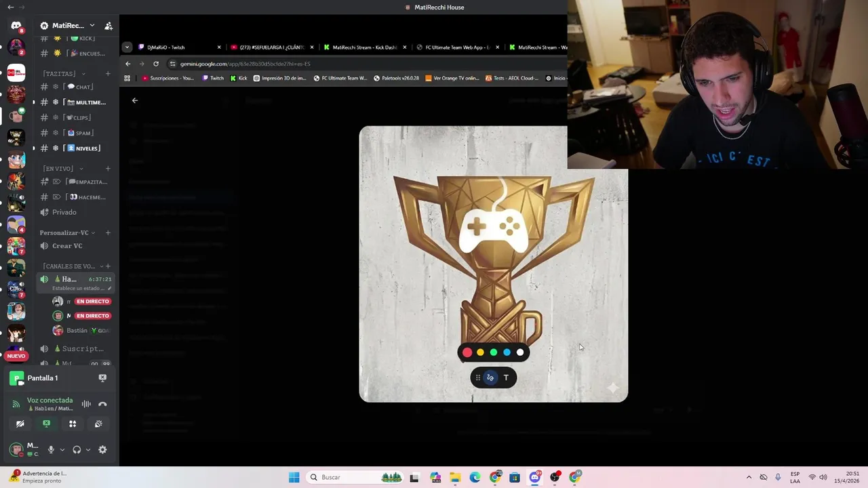Click the NUEVO mentions badge
The height and width of the screenshot is (488, 868).
pyautogui.click(x=16, y=356)
